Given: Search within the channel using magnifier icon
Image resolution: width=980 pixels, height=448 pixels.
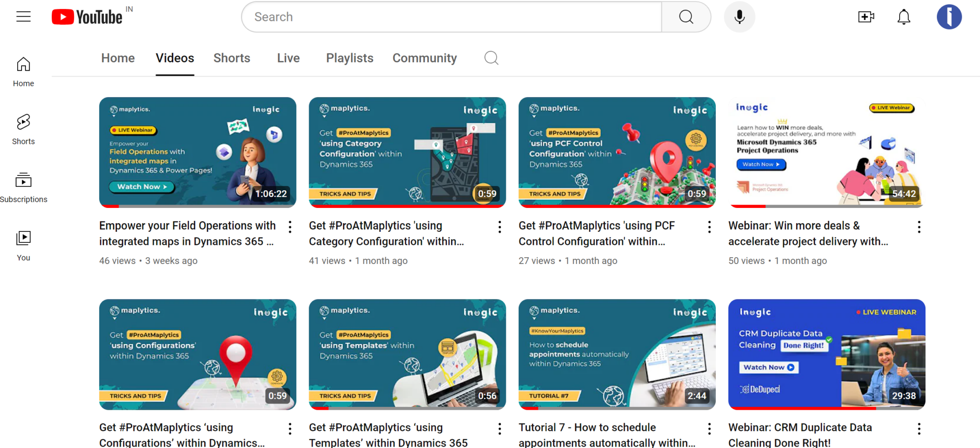Looking at the screenshot, I should tap(491, 58).
